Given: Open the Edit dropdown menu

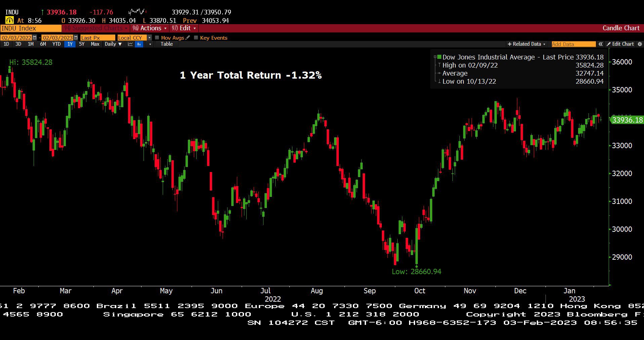Looking at the screenshot, I should [x=184, y=28].
